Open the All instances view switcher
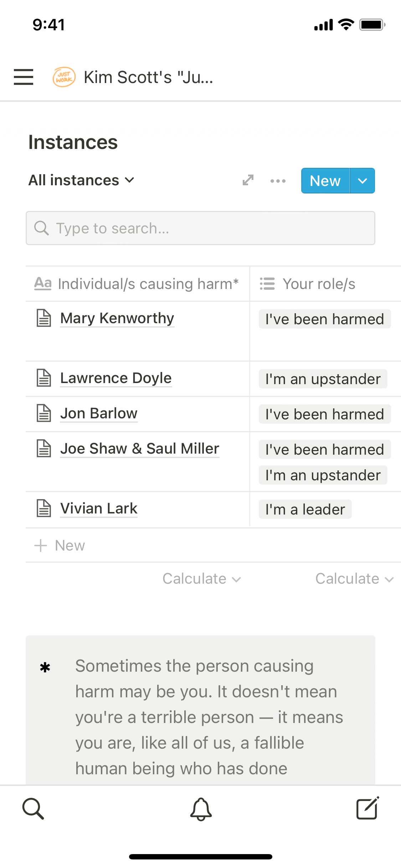401x868 pixels. [x=82, y=180]
